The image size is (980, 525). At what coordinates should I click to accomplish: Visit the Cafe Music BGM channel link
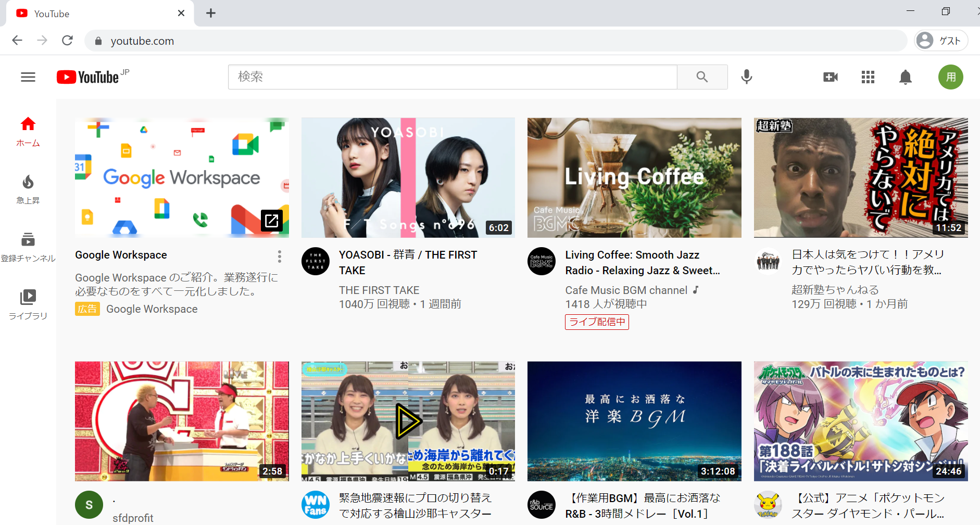(x=625, y=290)
